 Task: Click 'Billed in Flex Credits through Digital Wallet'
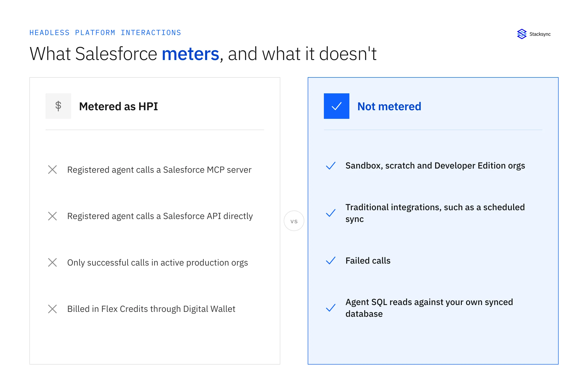pyautogui.click(x=151, y=309)
